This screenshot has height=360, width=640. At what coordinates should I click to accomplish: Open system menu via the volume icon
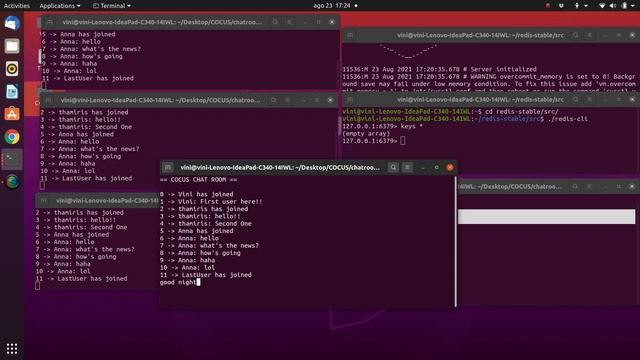613,6
